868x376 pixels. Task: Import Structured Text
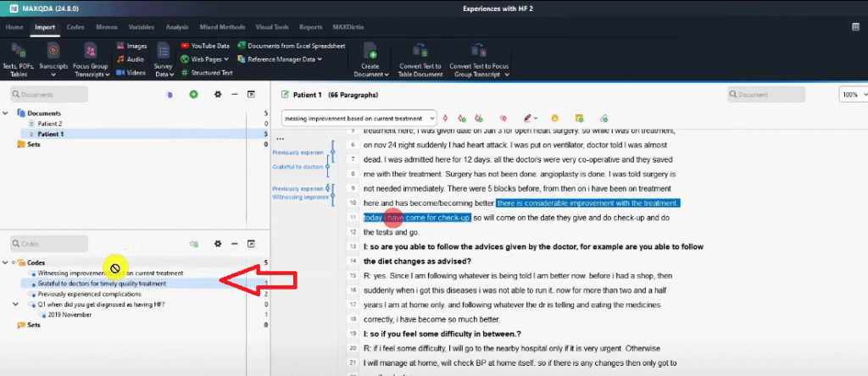[207, 73]
